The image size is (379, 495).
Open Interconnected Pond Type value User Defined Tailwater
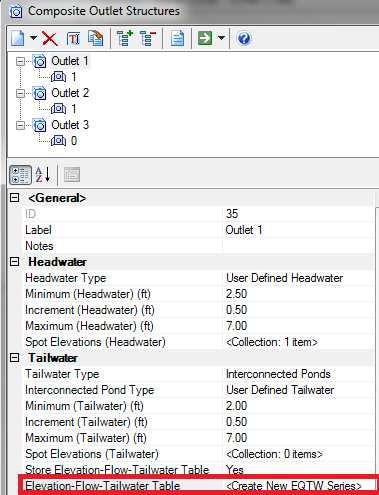tap(298, 390)
